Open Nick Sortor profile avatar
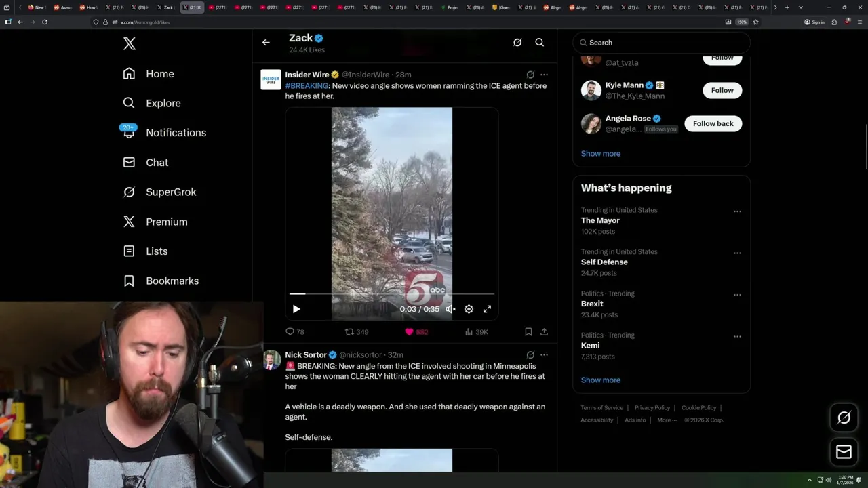The height and width of the screenshot is (488, 868). pyautogui.click(x=271, y=360)
